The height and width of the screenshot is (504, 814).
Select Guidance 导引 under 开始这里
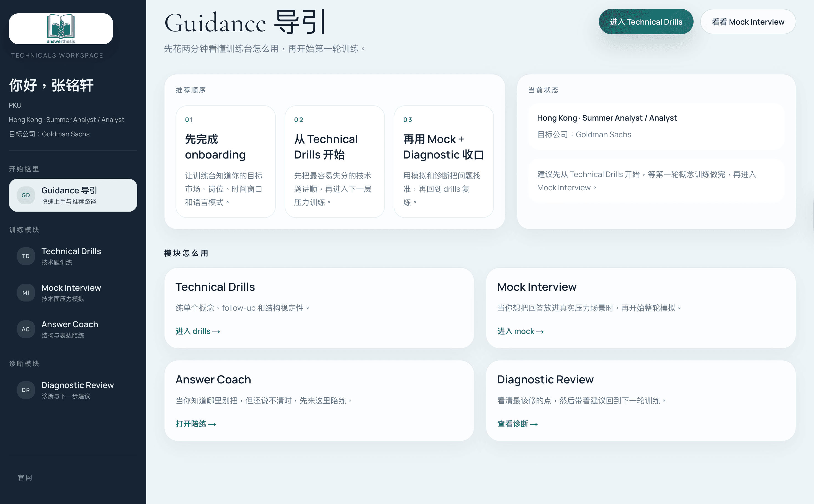pyautogui.click(x=73, y=195)
